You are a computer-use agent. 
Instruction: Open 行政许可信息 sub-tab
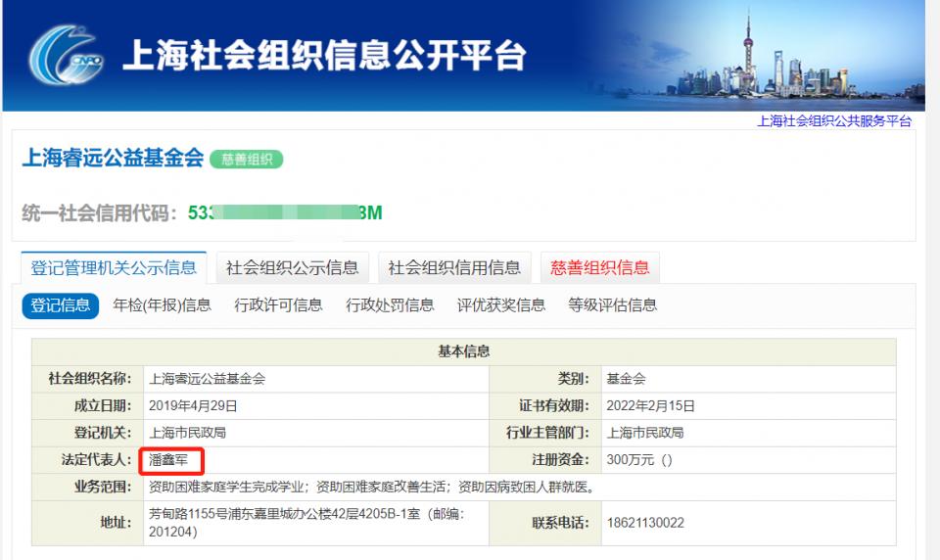278,305
